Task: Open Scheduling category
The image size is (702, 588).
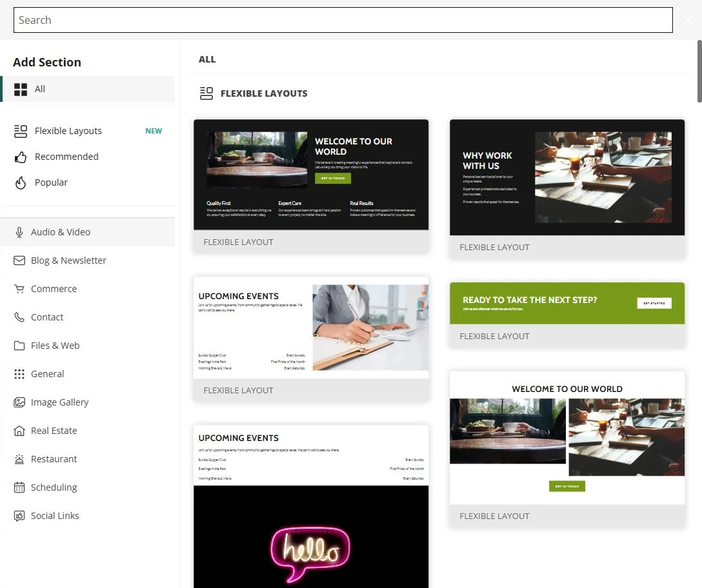Action: (x=88, y=487)
